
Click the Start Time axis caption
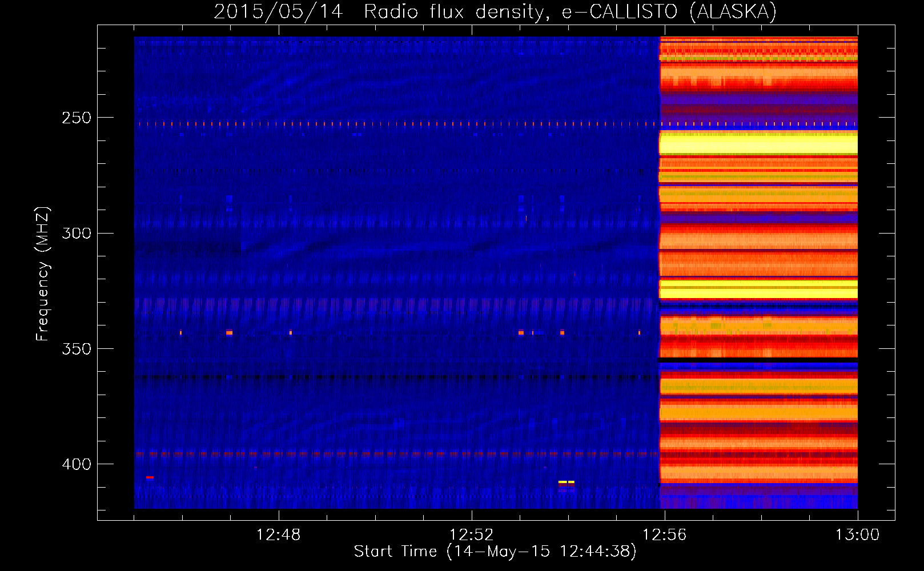tap(495, 552)
